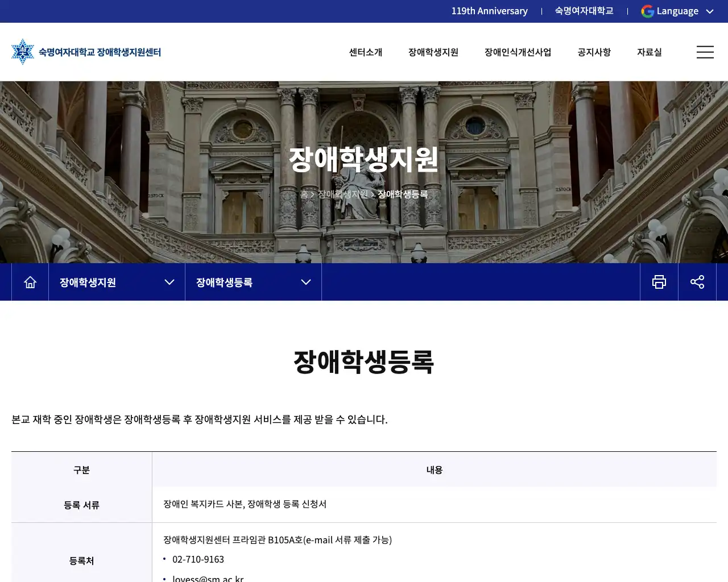Visit the 숙명여자대학교 top link
This screenshot has width=728, height=582.
(x=584, y=11)
